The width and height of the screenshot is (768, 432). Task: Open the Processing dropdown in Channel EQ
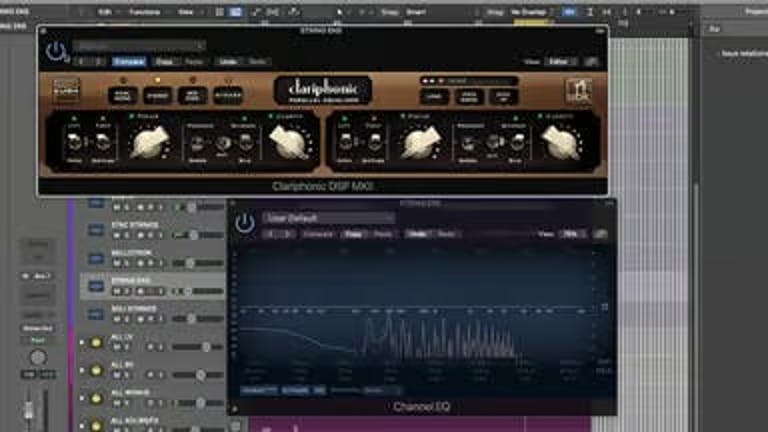382,390
